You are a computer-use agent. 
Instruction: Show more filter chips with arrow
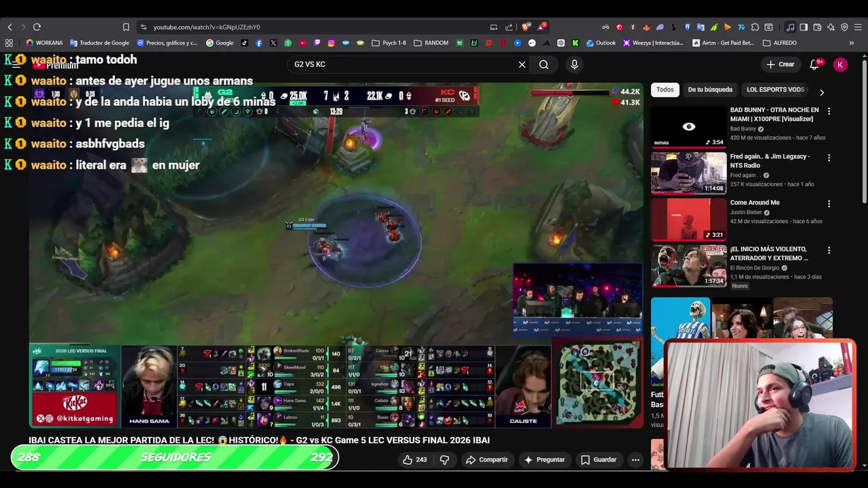tap(822, 92)
